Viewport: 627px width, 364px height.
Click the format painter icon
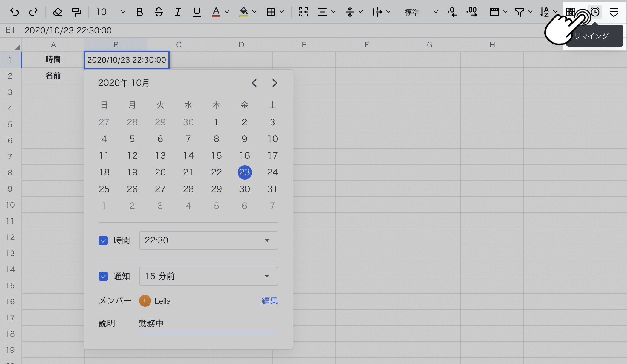[x=76, y=12]
